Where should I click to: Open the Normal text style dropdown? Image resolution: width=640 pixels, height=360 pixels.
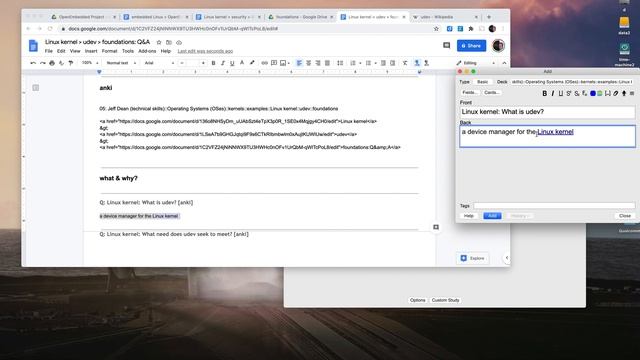pyautogui.click(x=121, y=63)
